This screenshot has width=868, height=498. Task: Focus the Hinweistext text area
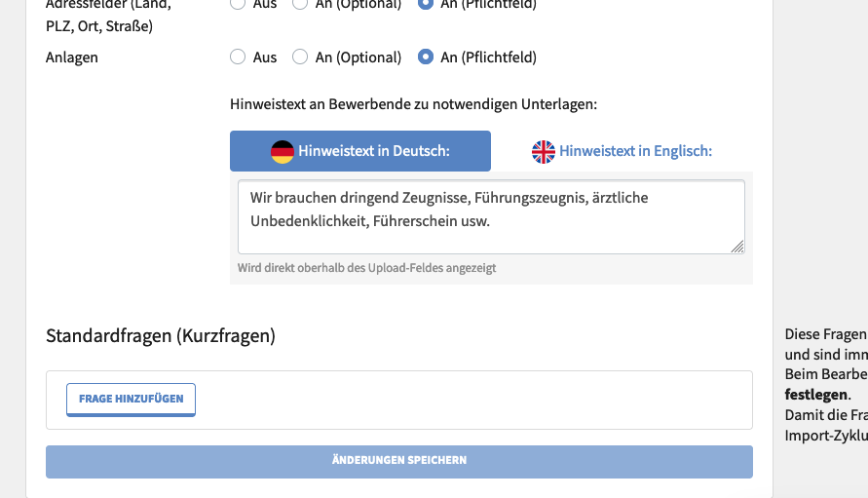491,216
